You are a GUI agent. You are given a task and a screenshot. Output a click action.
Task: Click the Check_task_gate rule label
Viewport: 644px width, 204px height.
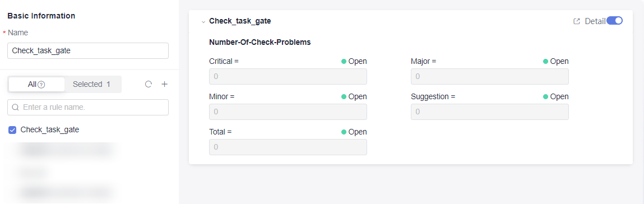50,129
